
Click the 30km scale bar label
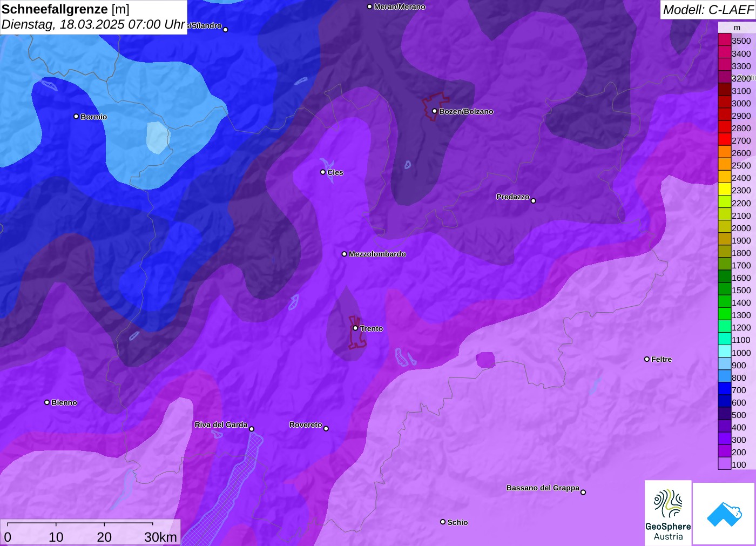(x=160, y=537)
